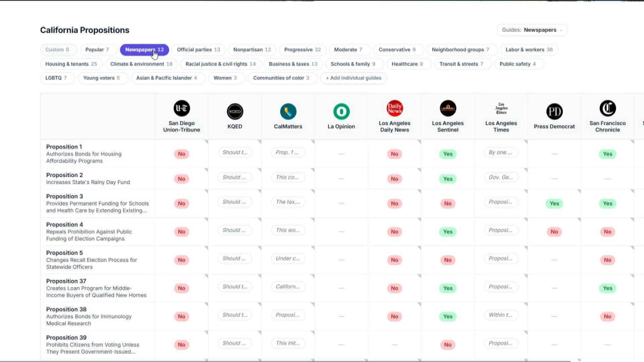Open the Proposition 37 title link

(66, 281)
